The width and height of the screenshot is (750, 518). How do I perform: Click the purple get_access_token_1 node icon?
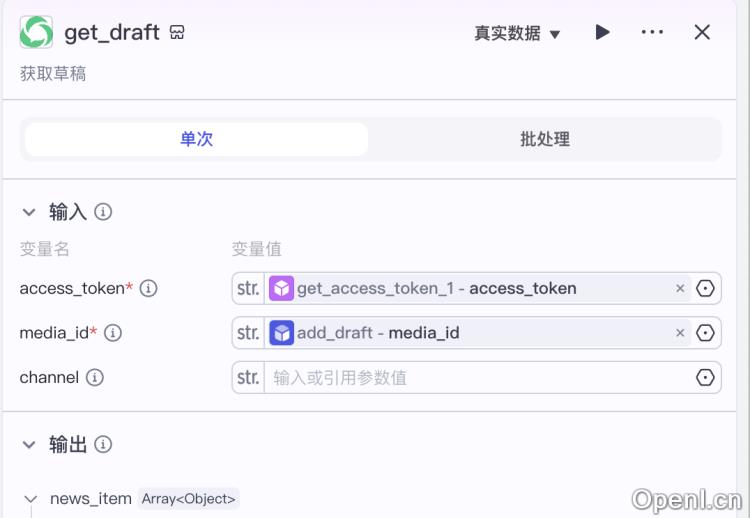pos(281,288)
